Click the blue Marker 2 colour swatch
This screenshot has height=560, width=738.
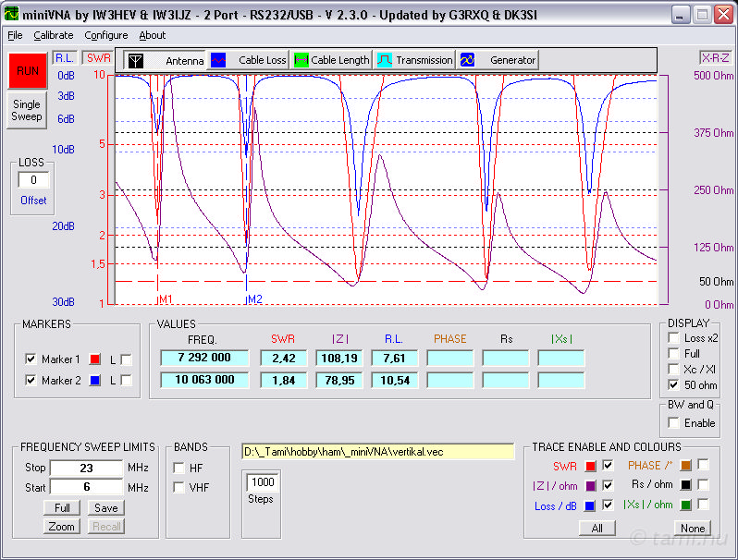(94, 380)
